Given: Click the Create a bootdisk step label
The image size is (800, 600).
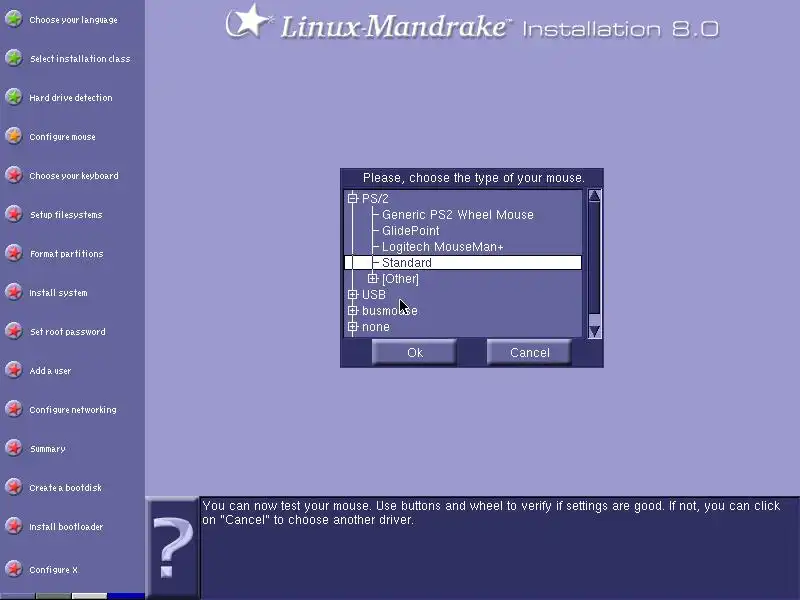Looking at the screenshot, I should [x=66, y=488].
